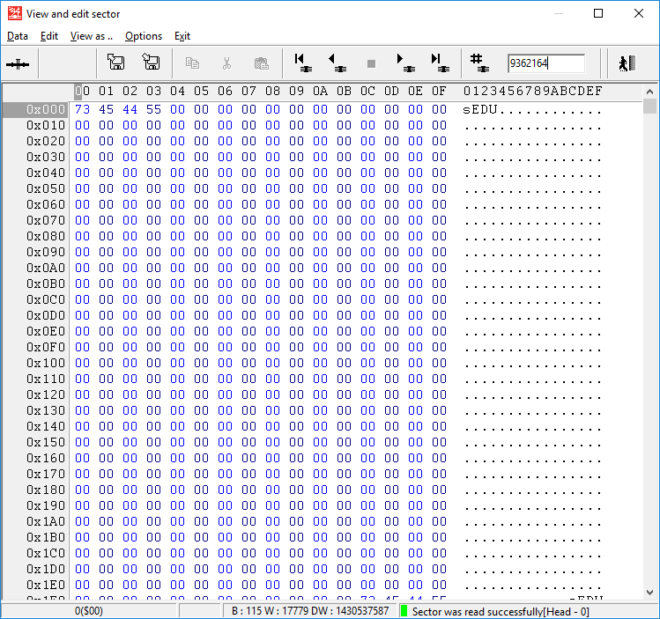Screen dimensions: 660x619
Task: Click the first save sector disk icon
Action: click(x=116, y=63)
